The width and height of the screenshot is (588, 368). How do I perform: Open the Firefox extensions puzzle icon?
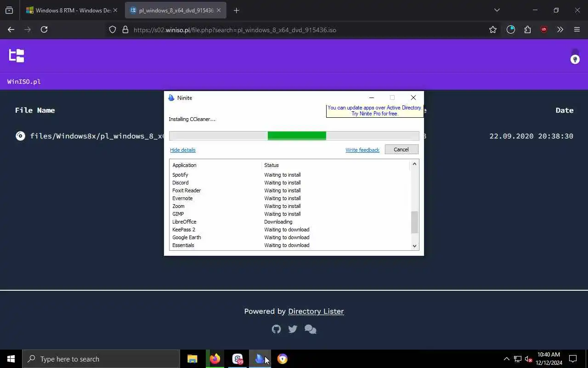pos(527,29)
